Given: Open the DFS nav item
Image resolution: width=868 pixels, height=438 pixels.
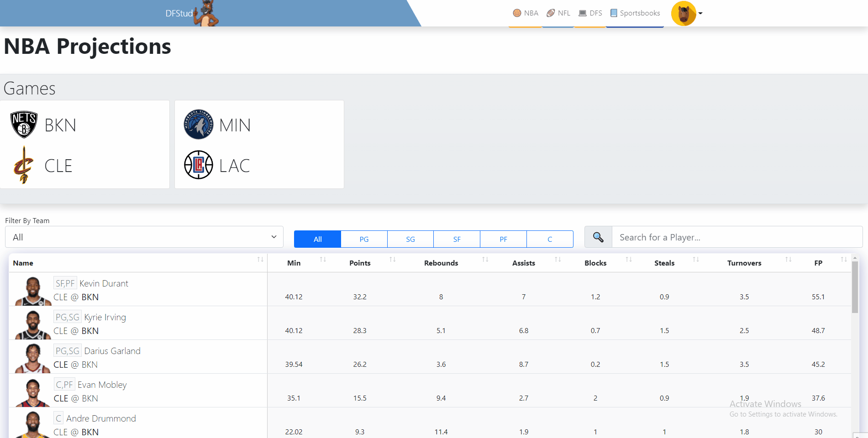Looking at the screenshot, I should pyautogui.click(x=590, y=13).
